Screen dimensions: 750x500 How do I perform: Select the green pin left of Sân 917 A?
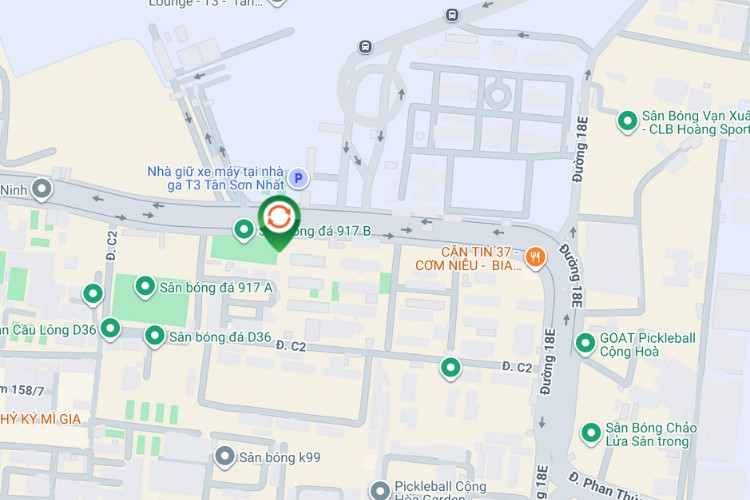[x=93, y=294]
